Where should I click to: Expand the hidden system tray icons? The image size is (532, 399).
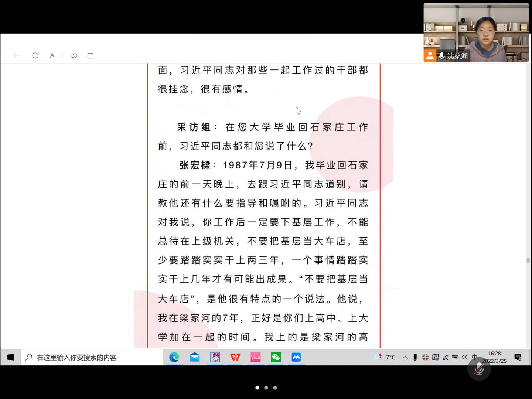click(x=405, y=357)
